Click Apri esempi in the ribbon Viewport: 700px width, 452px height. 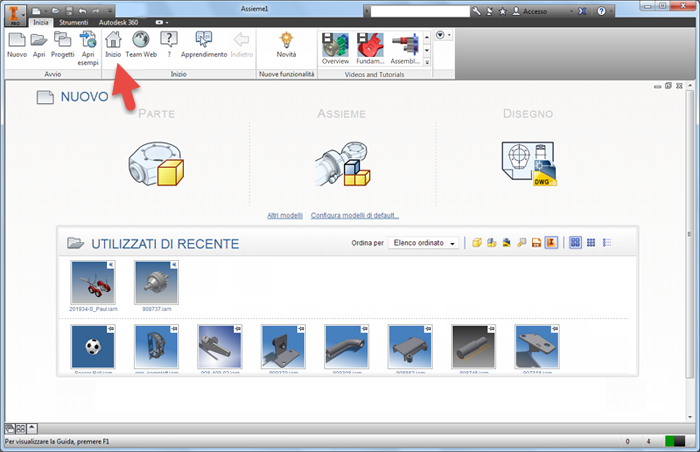pos(88,48)
